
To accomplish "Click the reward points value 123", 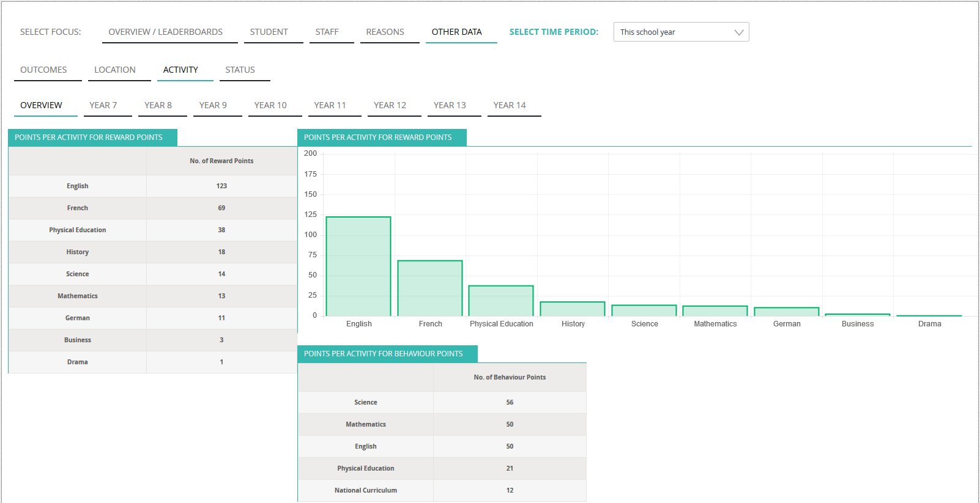I will (221, 186).
